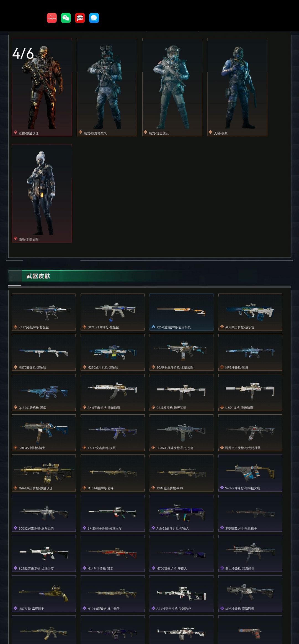
Task: Choose the 威龙-壮志凌云 operator skin
Action: (172, 87)
